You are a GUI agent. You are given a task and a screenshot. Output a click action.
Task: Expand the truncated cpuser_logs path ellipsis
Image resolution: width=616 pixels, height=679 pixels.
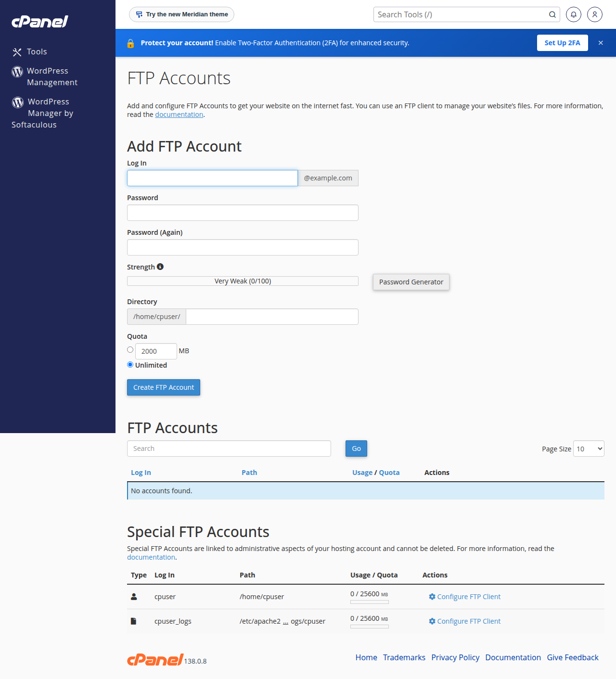(x=285, y=622)
